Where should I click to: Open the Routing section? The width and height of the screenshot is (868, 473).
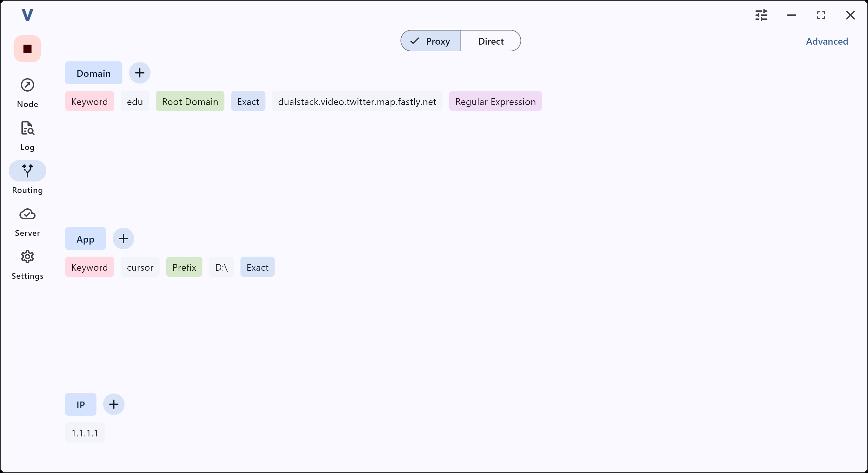click(27, 178)
